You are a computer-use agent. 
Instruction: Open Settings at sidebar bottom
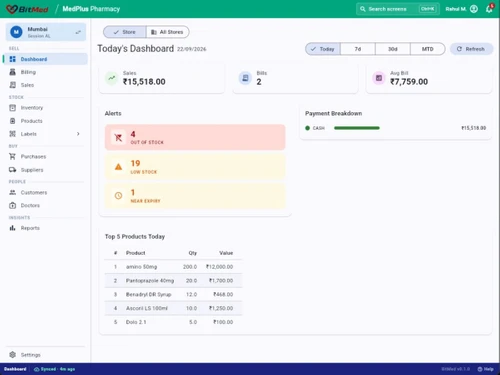pos(46,355)
